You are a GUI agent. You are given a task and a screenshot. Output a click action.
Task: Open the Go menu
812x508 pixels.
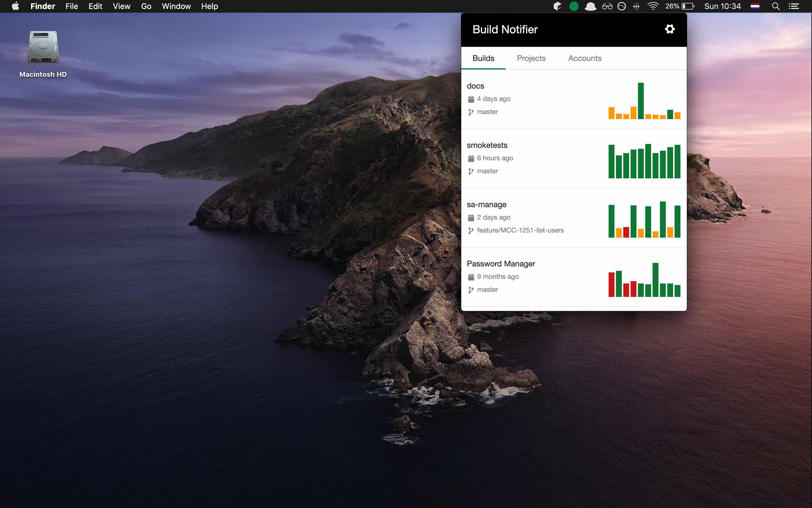coord(146,6)
